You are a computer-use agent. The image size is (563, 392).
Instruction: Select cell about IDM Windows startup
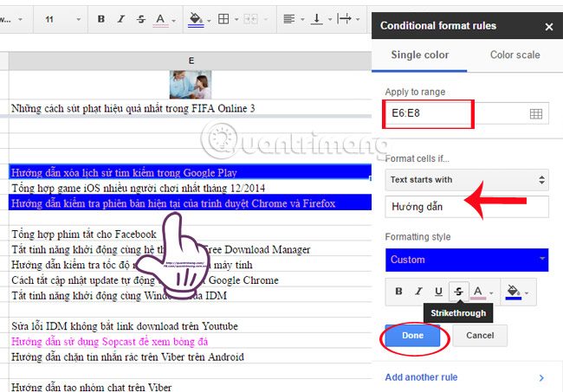pos(191,296)
